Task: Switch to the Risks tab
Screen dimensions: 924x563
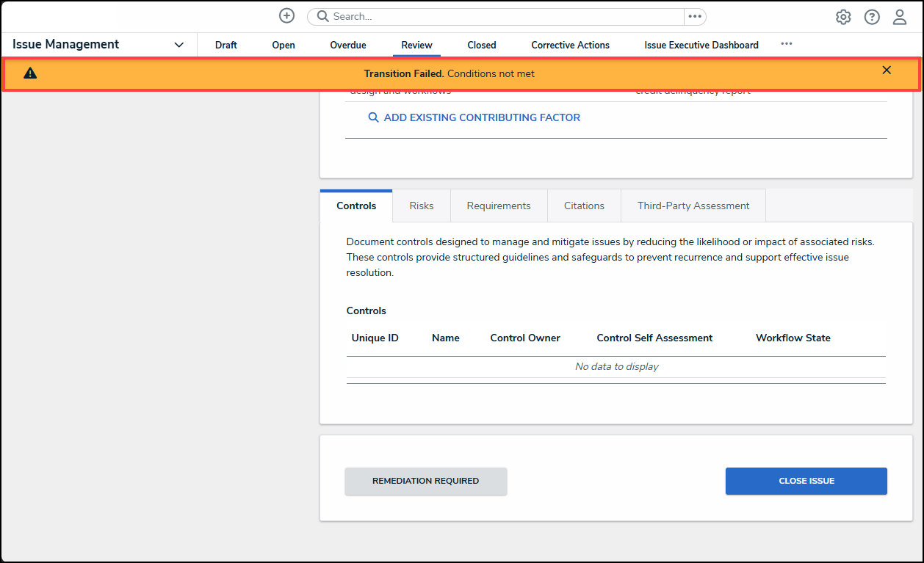Action: pyautogui.click(x=421, y=206)
